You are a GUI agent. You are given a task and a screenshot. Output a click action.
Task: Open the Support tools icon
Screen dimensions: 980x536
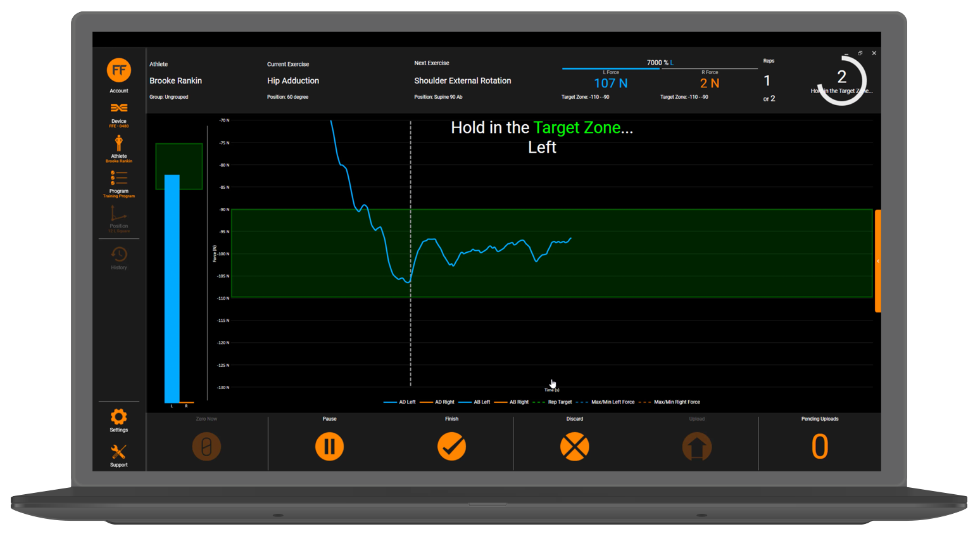pyautogui.click(x=119, y=452)
